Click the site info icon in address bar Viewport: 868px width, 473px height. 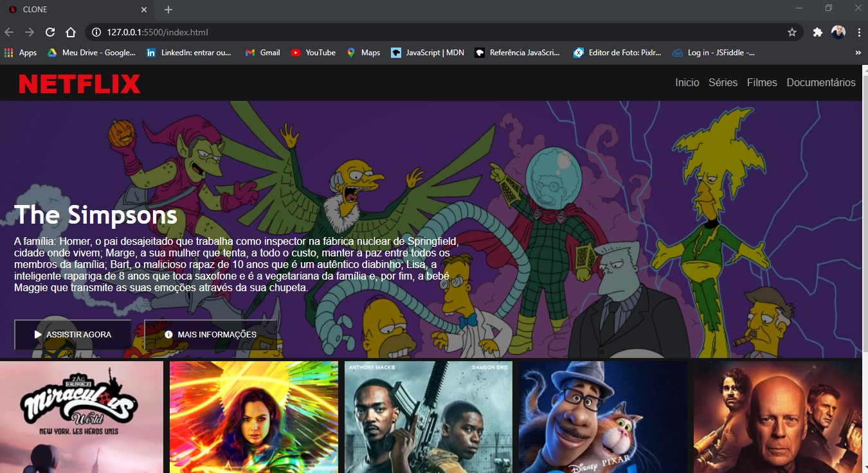pyautogui.click(x=96, y=32)
